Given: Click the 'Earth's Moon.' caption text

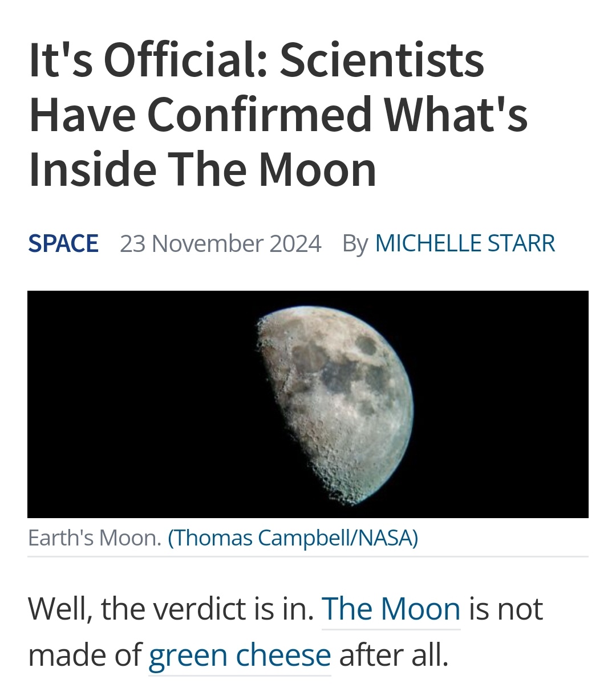Looking at the screenshot, I should tap(95, 538).
